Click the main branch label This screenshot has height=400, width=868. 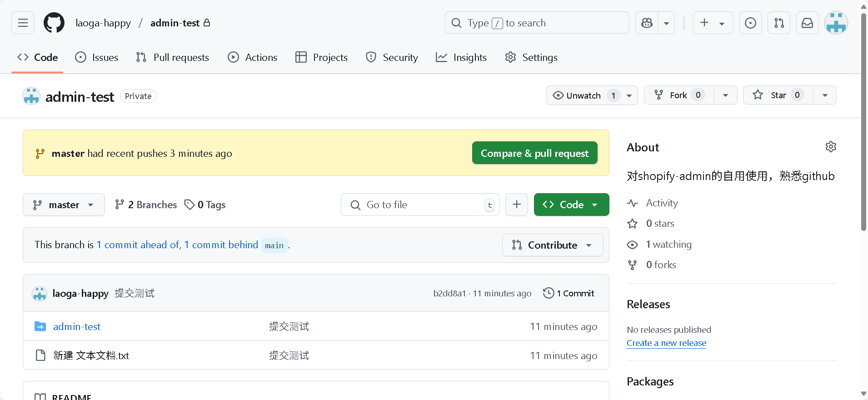[x=274, y=245]
